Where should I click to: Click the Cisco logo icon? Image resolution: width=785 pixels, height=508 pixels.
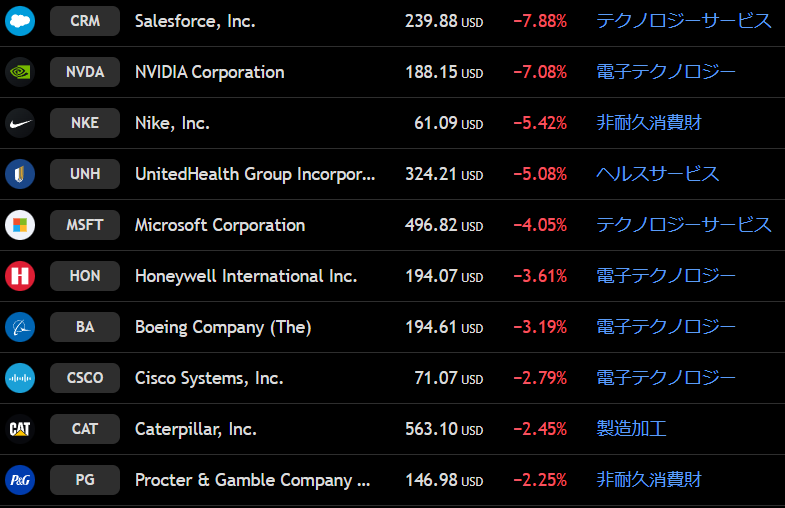click(x=20, y=378)
